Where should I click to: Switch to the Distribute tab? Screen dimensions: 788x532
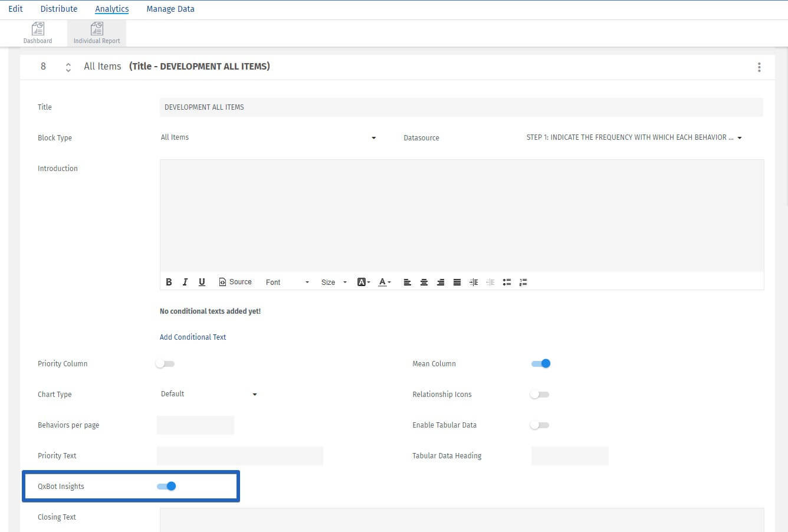(x=58, y=8)
